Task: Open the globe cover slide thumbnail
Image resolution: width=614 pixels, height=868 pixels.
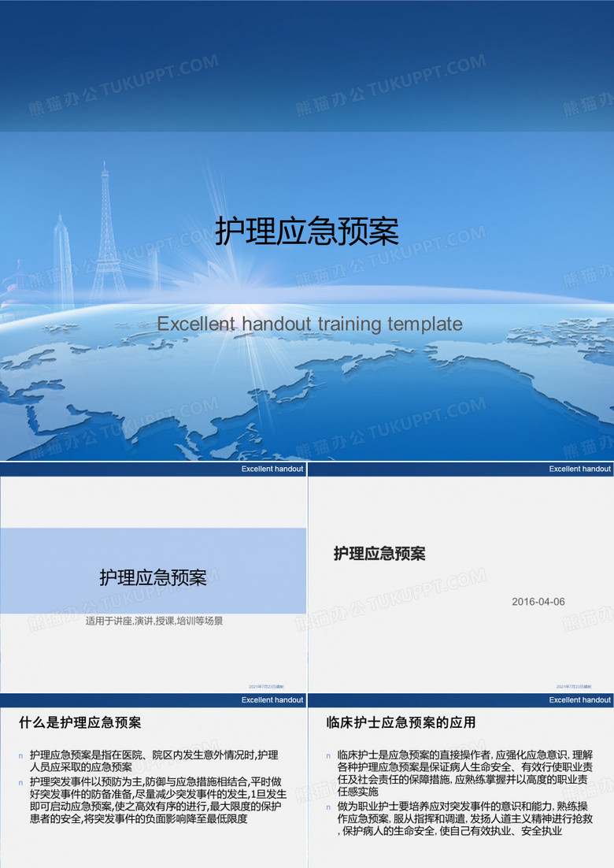Action: [x=307, y=230]
